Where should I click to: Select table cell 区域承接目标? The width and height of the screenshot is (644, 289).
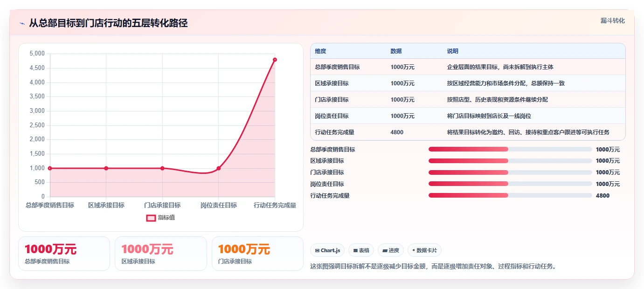click(x=332, y=83)
